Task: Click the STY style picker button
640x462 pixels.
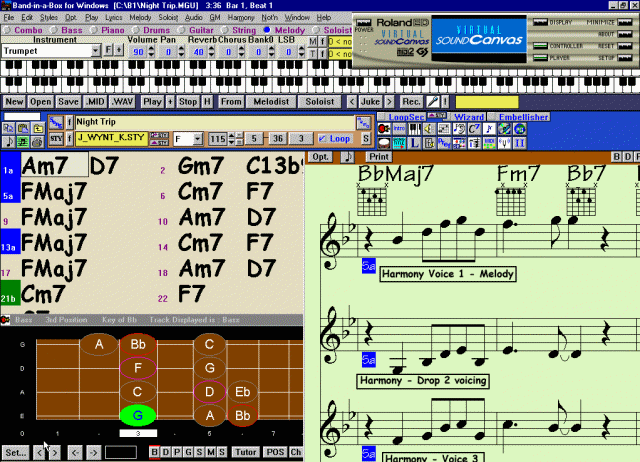Action: 56,139
